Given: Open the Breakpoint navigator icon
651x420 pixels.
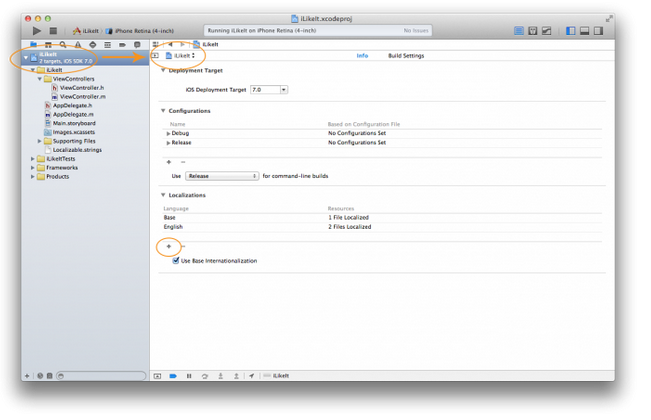Looking at the screenshot, I should coord(122,44).
